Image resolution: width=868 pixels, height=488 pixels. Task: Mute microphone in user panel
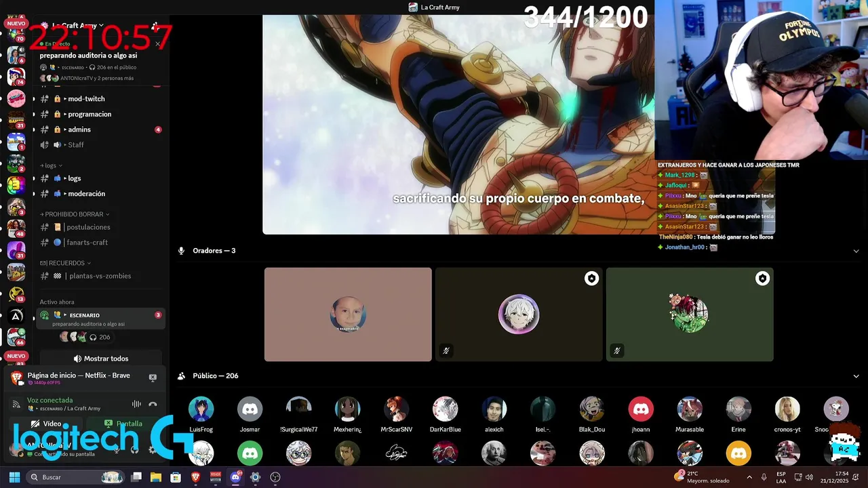tap(117, 449)
